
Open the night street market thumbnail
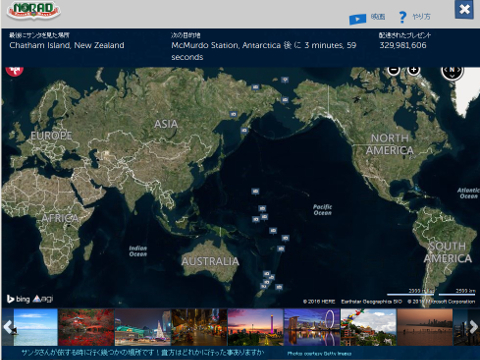pyautogui.click(x=199, y=327)
